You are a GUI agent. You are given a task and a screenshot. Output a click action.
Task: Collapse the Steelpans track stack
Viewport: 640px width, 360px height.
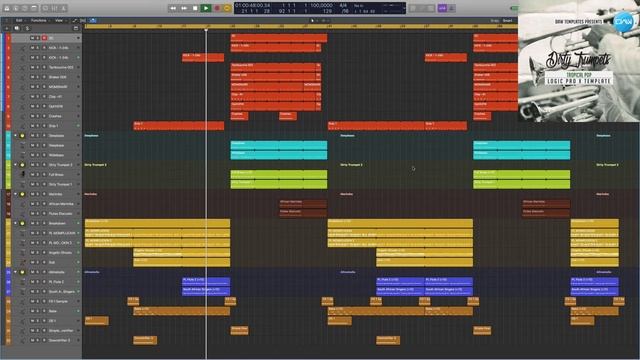pos(16,136)
